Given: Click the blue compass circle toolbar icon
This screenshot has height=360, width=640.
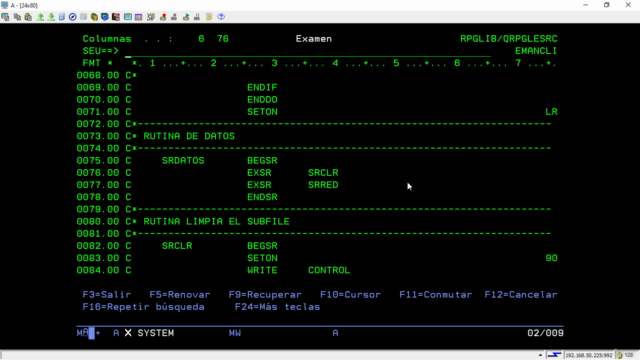Looking at the screenshot, I should tap(73, 17).
